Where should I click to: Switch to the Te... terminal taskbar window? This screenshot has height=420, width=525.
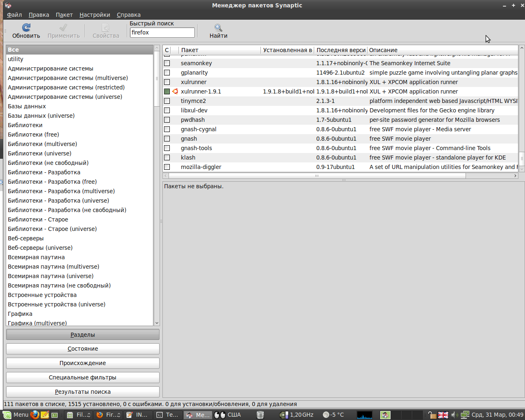pos(168,415)
